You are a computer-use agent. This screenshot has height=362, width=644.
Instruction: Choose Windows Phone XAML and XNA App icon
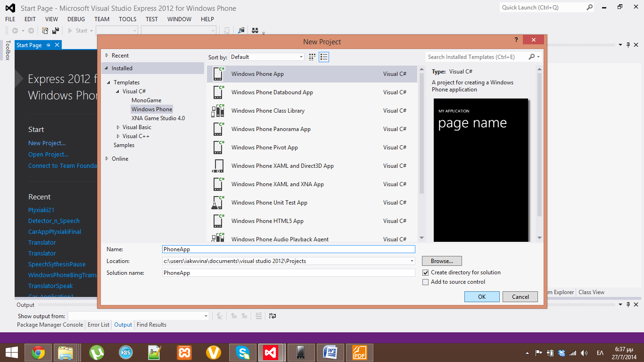(x=218, y=184)
